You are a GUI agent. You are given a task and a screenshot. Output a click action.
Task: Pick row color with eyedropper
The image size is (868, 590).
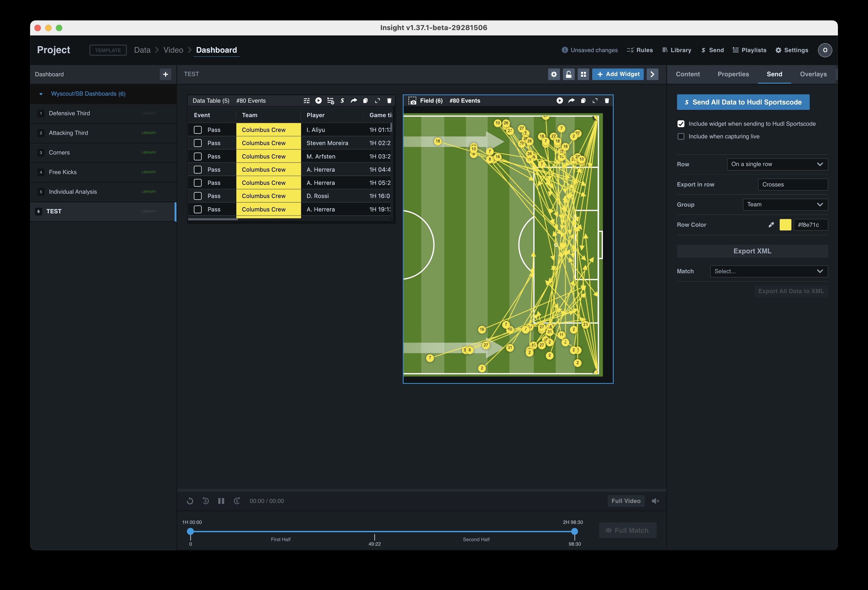[771, 225]
